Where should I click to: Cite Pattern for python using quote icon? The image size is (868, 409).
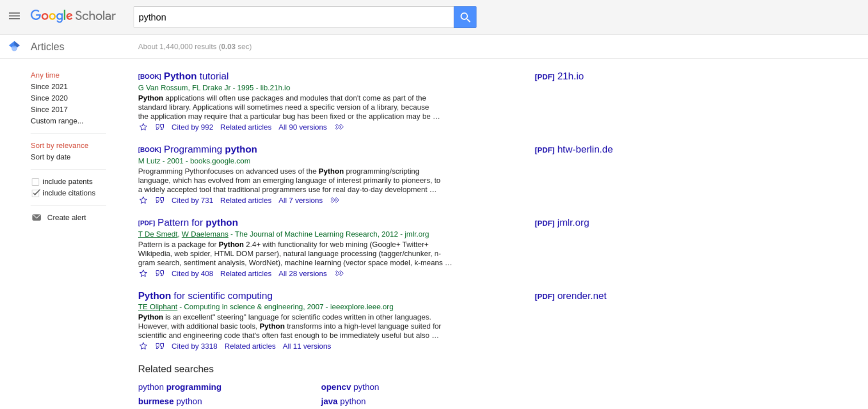160,274
